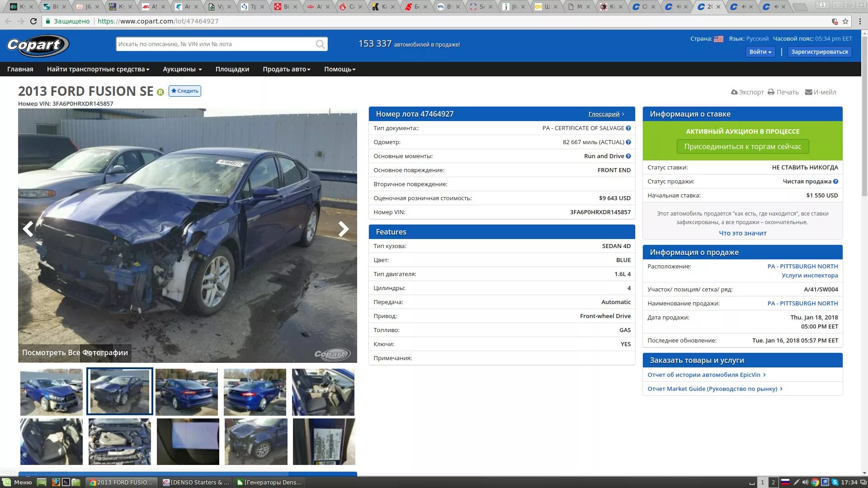Image resolution: width=868 pixels, height=488 pixels.
Task: Switch to the Генераторы Dens taskbar window
Action: (269, 483)
